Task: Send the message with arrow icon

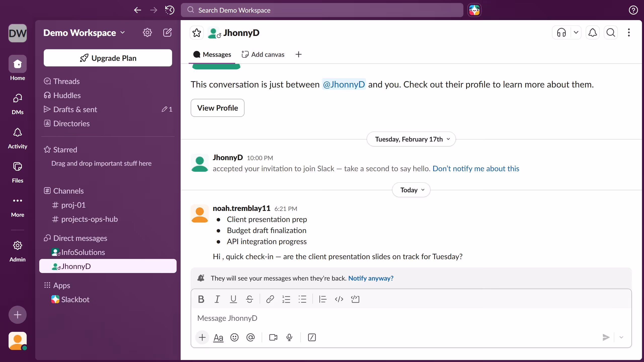Action: pos(606,337)
